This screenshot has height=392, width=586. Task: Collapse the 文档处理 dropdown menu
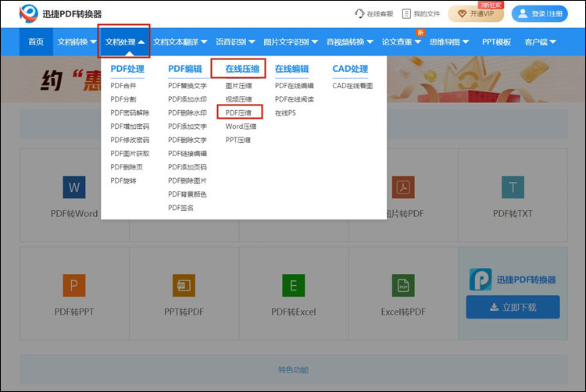pyautogui.click(x=124, y=42)
